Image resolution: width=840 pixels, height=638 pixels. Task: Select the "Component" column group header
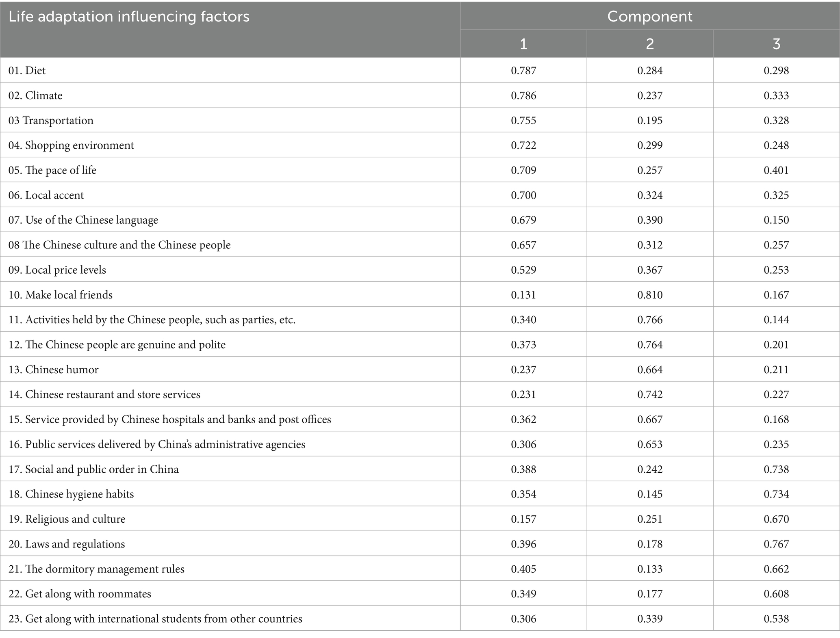tap(649, 17)
